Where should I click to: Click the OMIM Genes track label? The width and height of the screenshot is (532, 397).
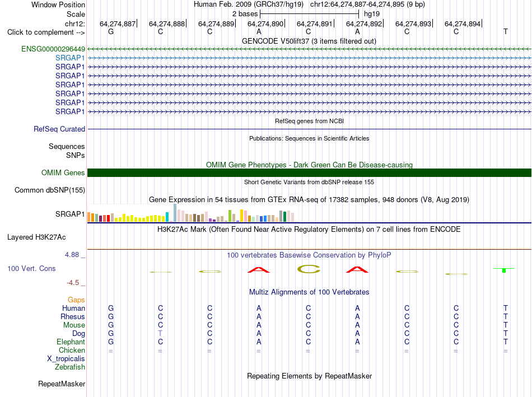pos(63,172)
